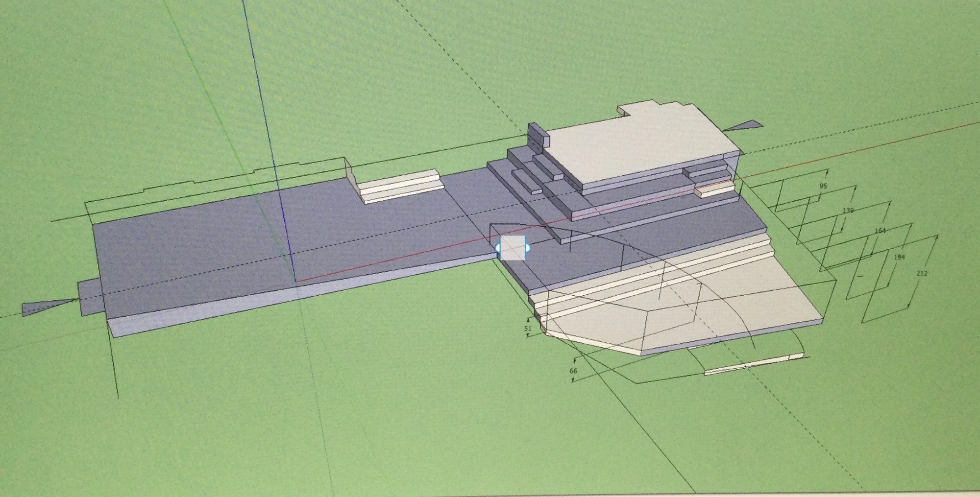Select the 95 dimension label

(x=823, y=186)
